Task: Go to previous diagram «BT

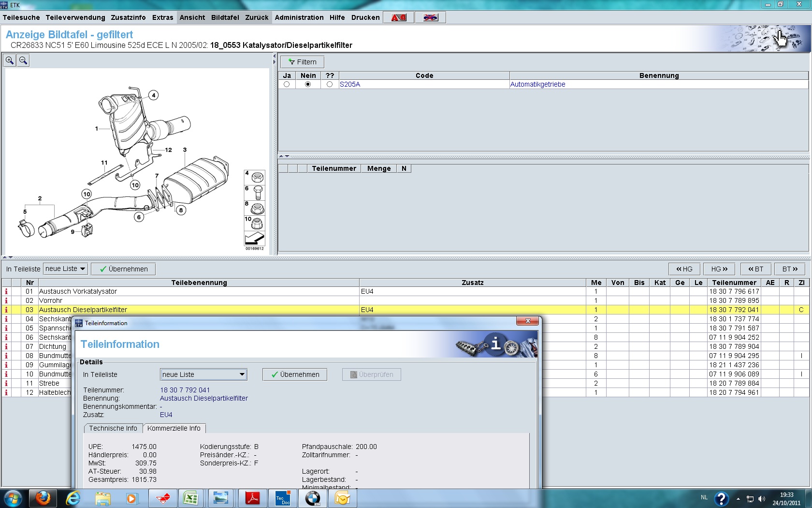Action: pyautogui.click(x=756, y=269)
